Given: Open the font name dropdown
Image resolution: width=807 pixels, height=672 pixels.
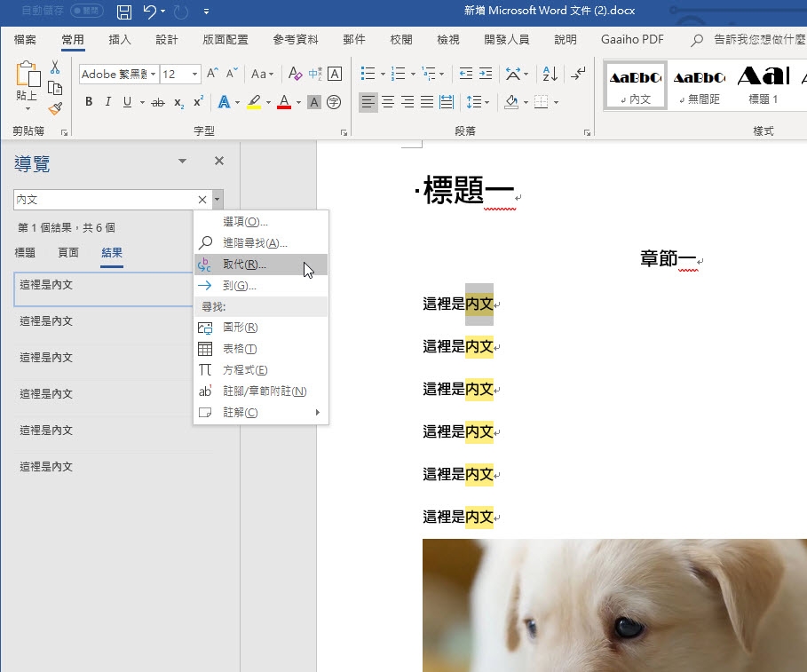Looking at the screenshot, I should point(154,75).
